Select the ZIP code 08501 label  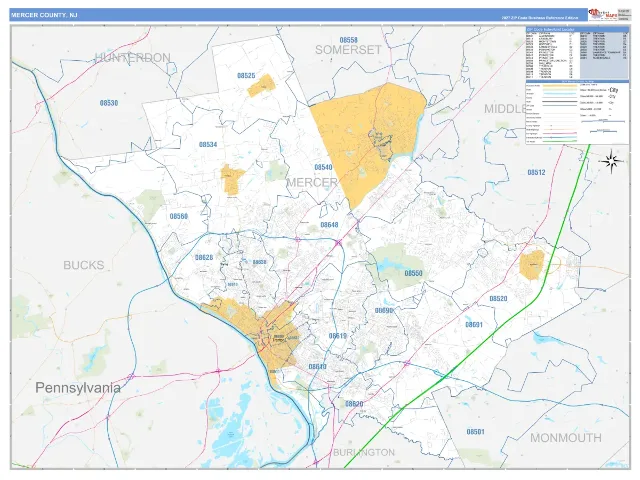(x=476, y=431)
